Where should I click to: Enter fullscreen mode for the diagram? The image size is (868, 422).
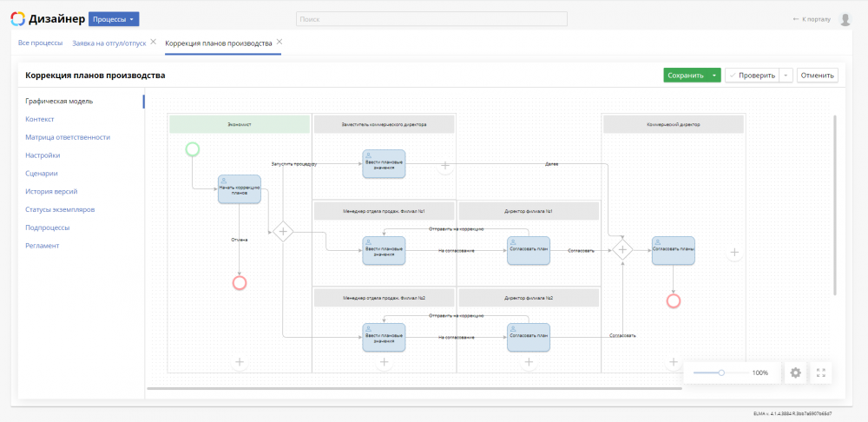[821, 373]
